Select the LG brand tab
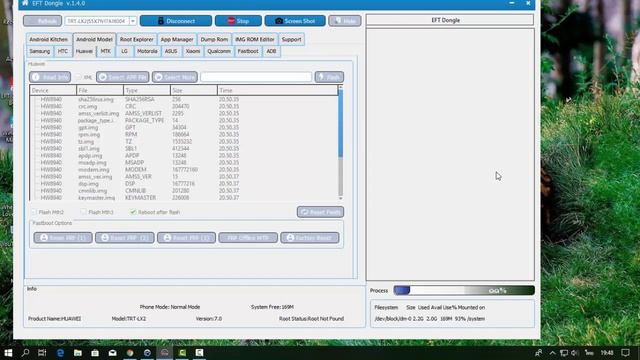This screenshot has height=360, width=640. pos(124,51)
